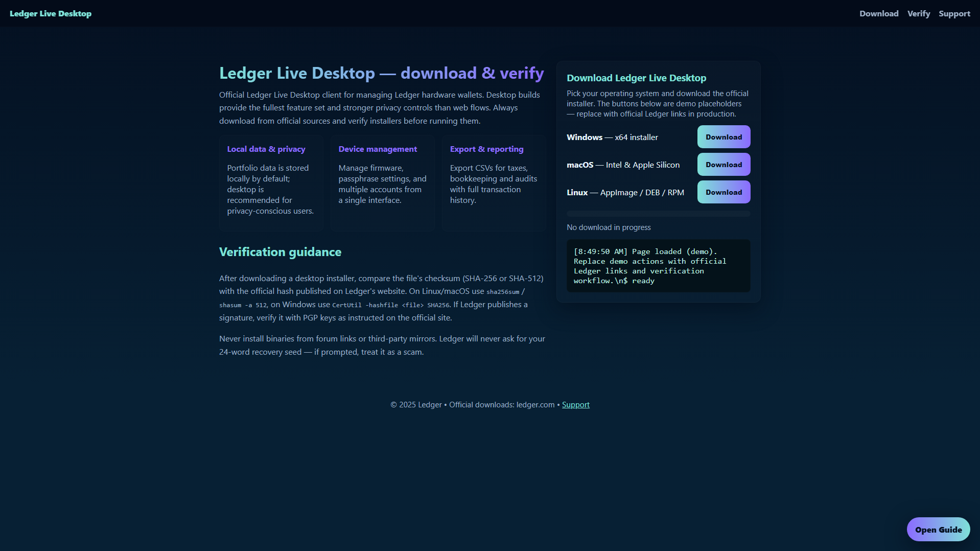Download the macOS Intel & Apple Silicon build
Viewport: 980px width, 551px height.
724,165
